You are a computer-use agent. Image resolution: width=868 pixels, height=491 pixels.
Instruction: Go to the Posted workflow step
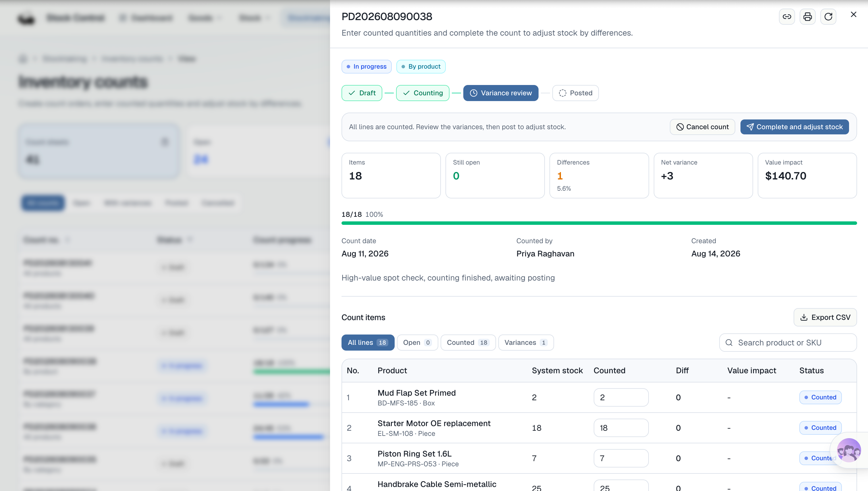coord(575,93)
